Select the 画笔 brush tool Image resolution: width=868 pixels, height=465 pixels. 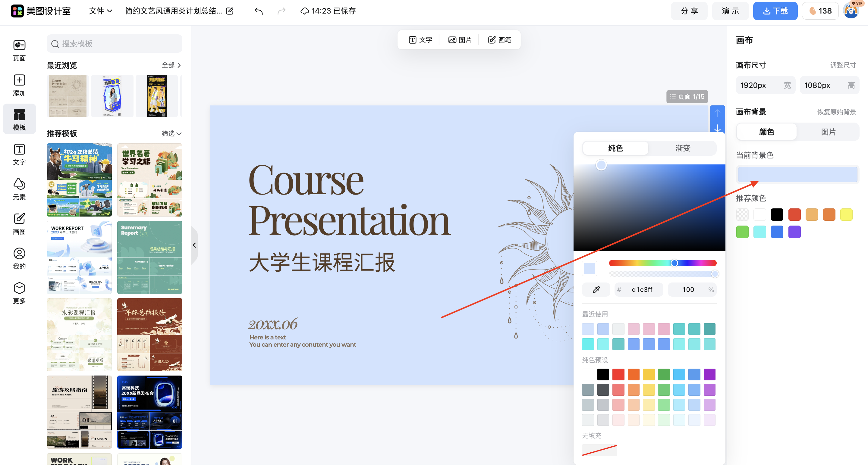point(499,40)
